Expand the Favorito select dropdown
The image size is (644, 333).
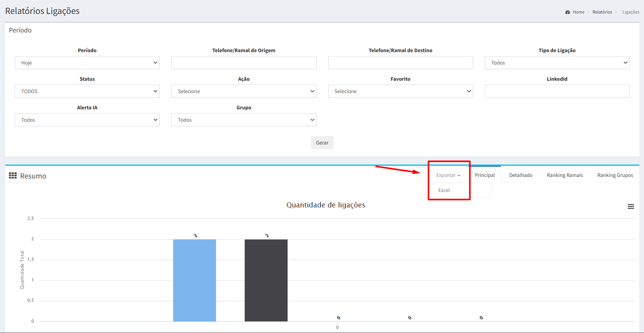pyautogui.click(x=400, y=91)
